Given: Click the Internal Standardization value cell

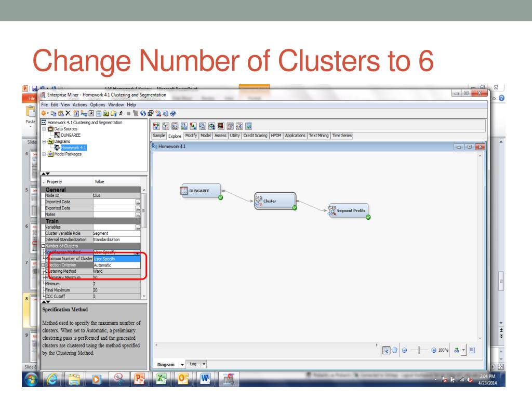Looking at the screenshot, I should [117, 240].
